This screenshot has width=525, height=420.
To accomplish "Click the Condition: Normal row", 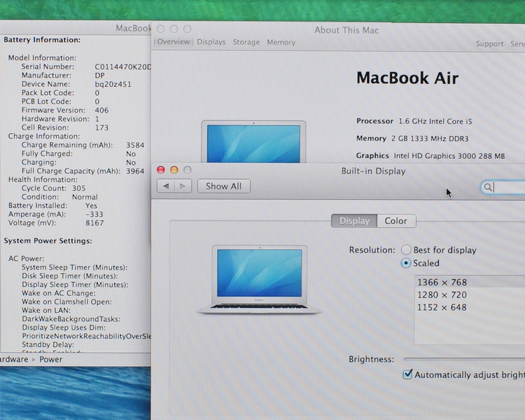I will tap(59, 197).
